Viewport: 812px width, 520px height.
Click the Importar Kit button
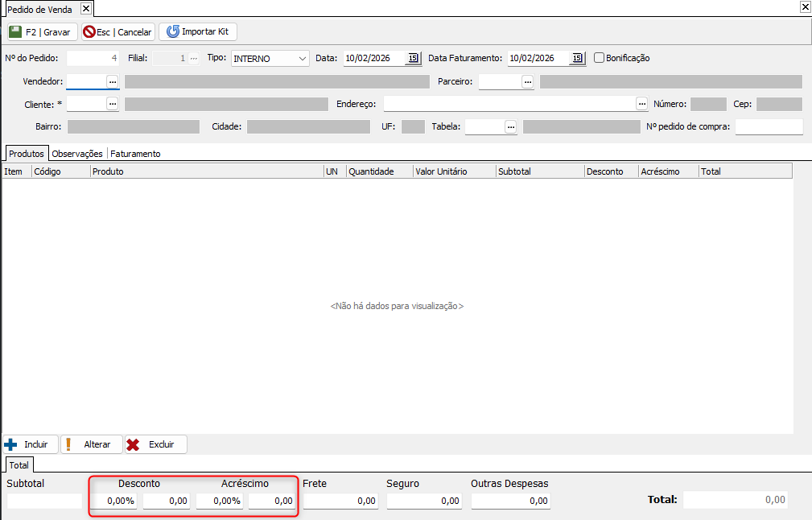pos(198,32)
